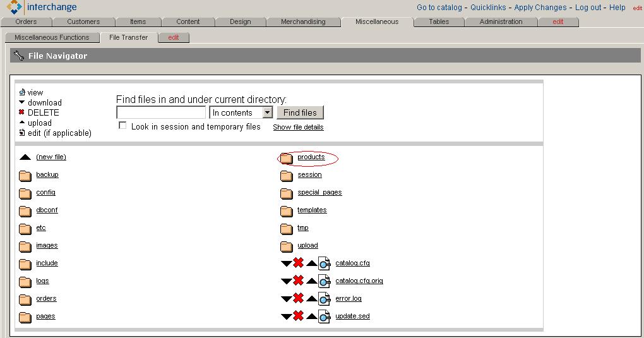This screenshot has width=644, height=338.
Task: Upload over error.log via up arrow
Action: point(312,299)
